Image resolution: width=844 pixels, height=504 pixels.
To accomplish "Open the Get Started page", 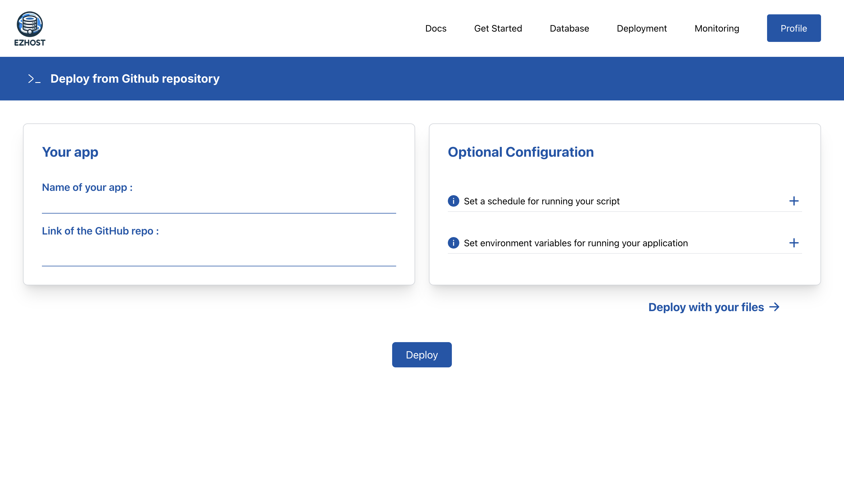I will click(x=498, y=28).
